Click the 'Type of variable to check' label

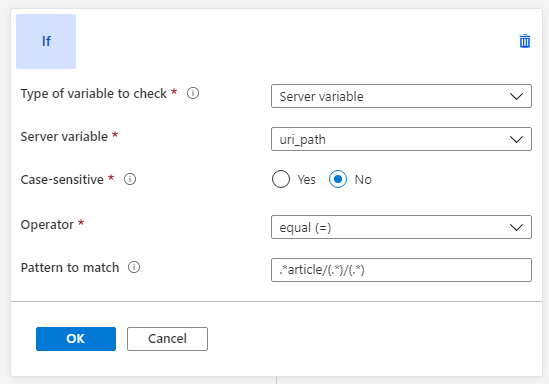93,94
